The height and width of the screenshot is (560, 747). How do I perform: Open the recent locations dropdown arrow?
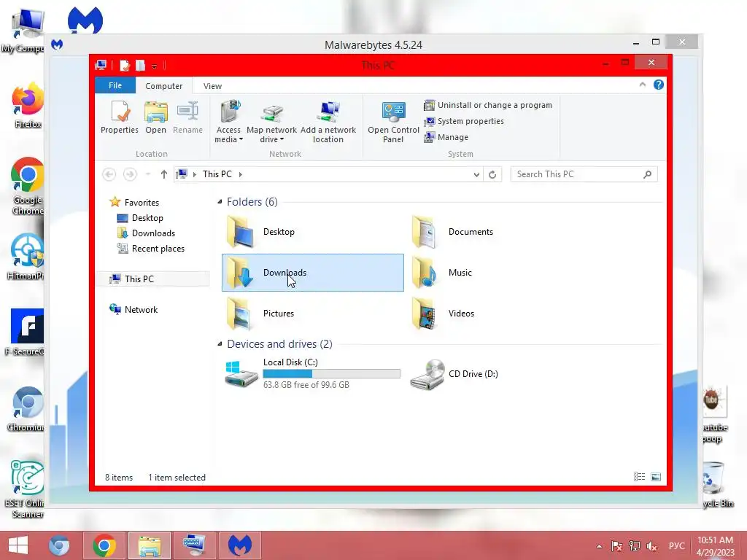click(x=148, y=174)
